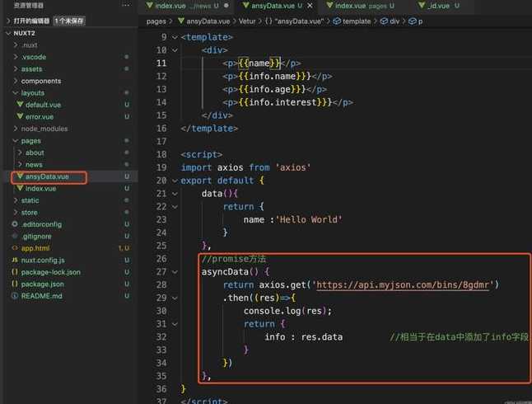Fold the return block at line 22
Screen dimensions: 532x404
pos(175,207)
